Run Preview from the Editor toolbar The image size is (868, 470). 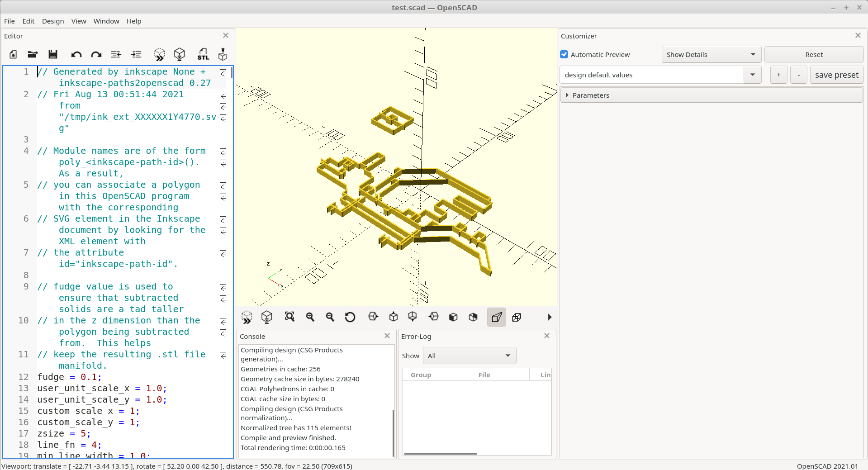159,54
